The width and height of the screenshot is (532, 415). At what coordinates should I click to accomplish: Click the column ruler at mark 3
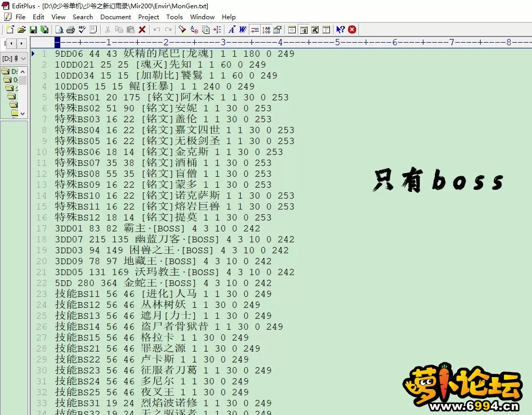coord(223,43)
